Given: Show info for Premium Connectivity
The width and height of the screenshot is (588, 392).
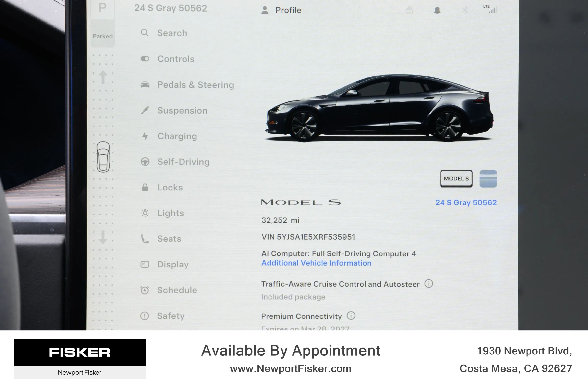Looking at the screenshot, I should [x=351, y=316].
